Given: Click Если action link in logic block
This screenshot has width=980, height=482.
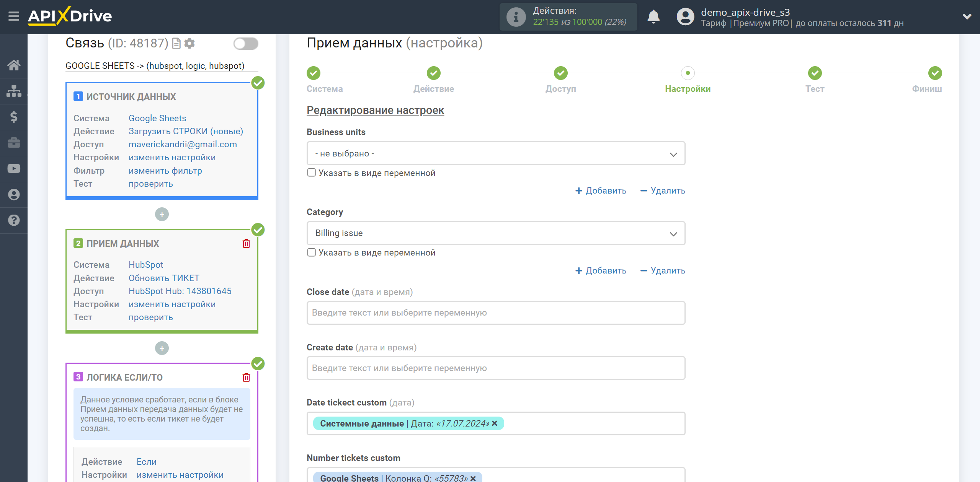Looking at the screenshot, I should pyautogui.click(x=146, y=462).
